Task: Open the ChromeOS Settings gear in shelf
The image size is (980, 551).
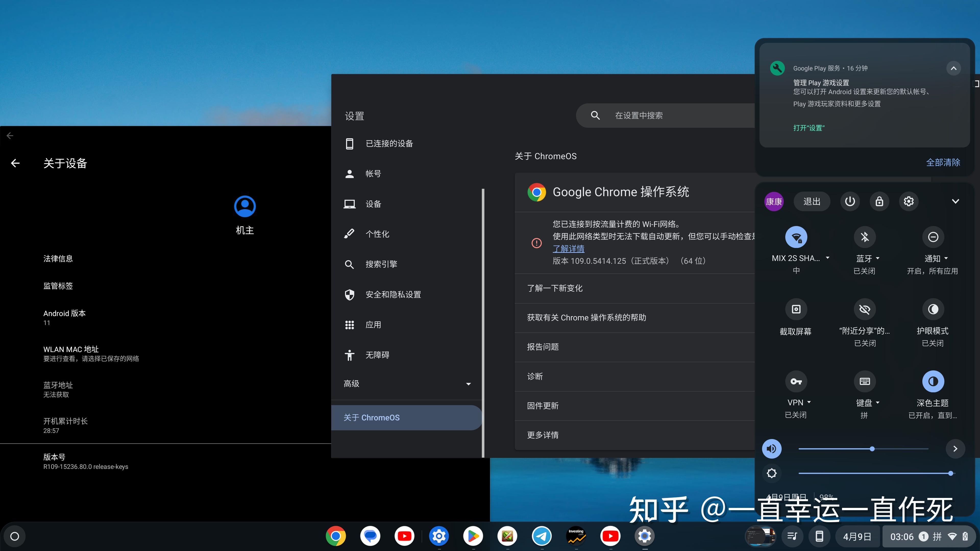Action: 644,536
